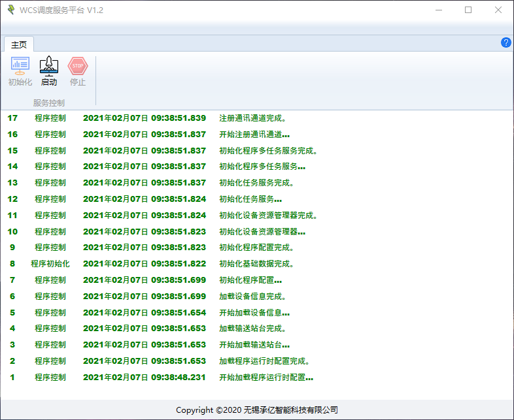Image resolution: width=514 pixels, height=420 pixels.
Task: Select log row 17 注册通讯通道完成
Action: pyautogui.click(x=252, y=118)
